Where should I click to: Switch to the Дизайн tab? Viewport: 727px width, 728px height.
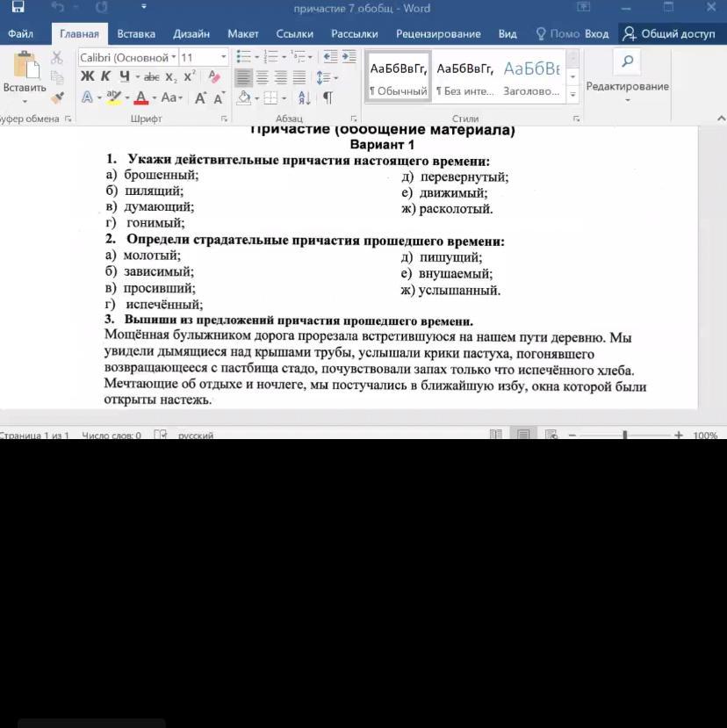click(x=191, y=34)
